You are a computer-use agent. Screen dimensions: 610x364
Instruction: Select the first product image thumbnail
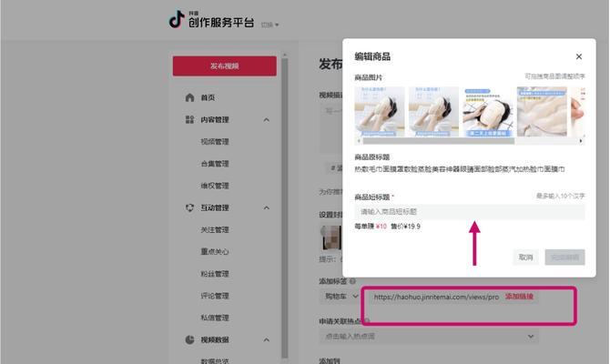(x=380, y=111)
